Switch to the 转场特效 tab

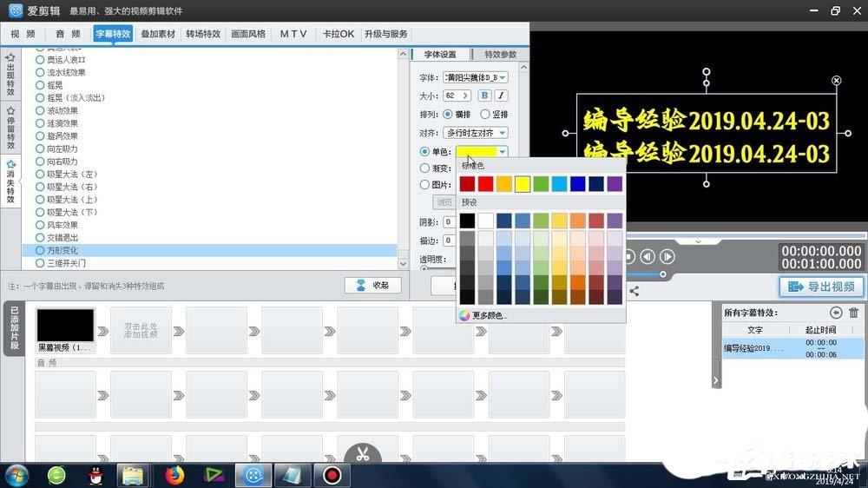[x=203, y=34]
